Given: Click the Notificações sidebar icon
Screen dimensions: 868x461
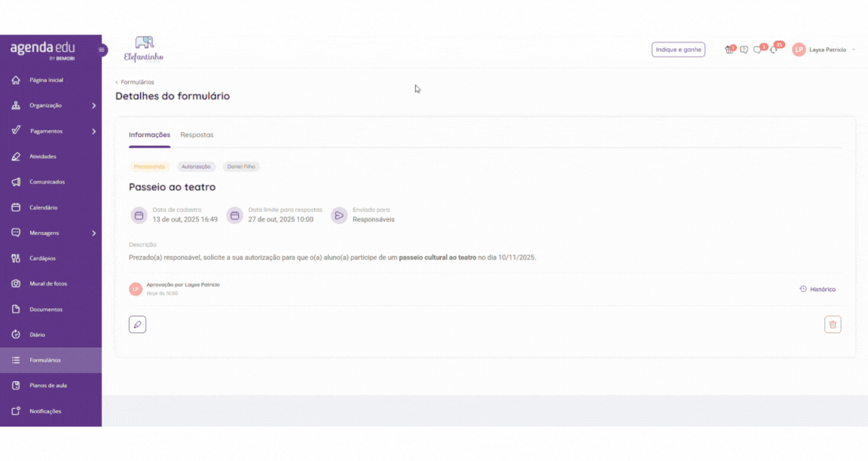Looking at the screenshot, I should pyautogui.click(x=16, y=411).
